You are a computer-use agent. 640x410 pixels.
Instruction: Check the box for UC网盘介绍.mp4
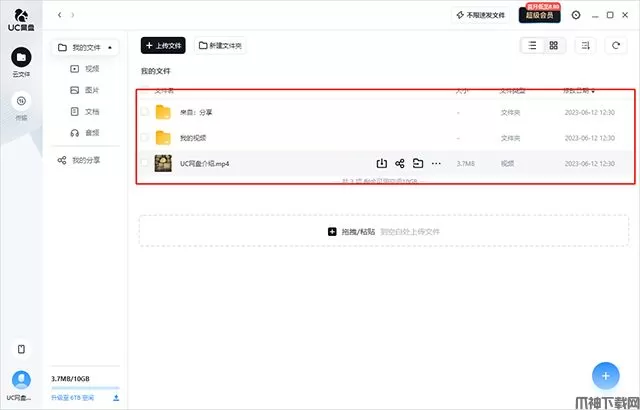pos(144,163)
